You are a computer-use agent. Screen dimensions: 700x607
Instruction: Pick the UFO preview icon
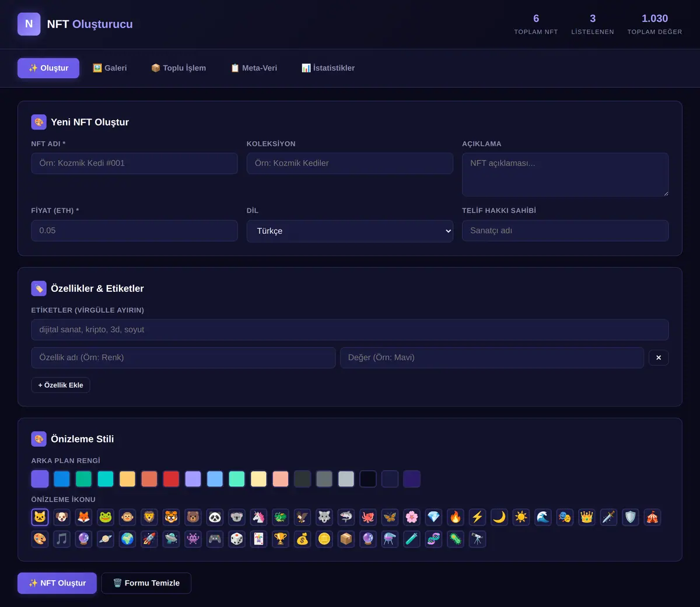tap(171, 539)
